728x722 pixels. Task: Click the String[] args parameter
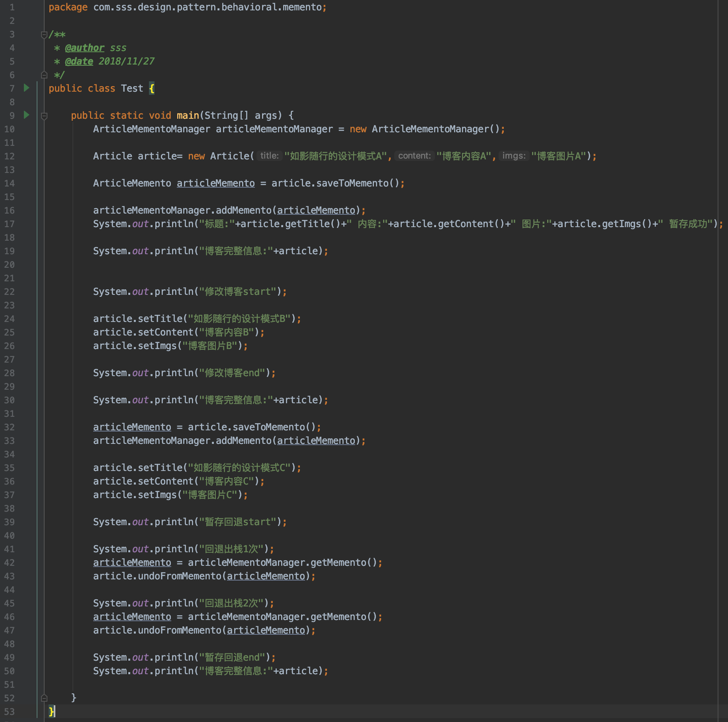coord(241,116)
